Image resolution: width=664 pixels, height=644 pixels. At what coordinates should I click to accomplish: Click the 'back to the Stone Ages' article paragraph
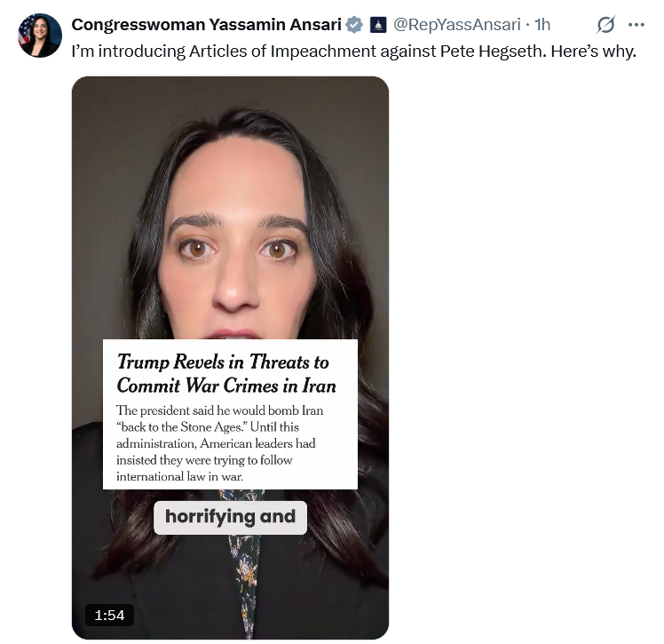pos(219,443)
